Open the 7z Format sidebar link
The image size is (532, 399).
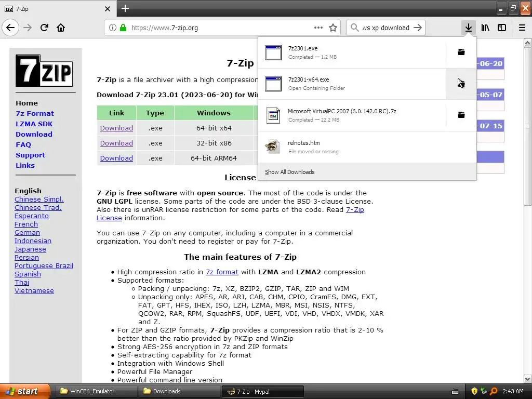[x=35, y=113]
